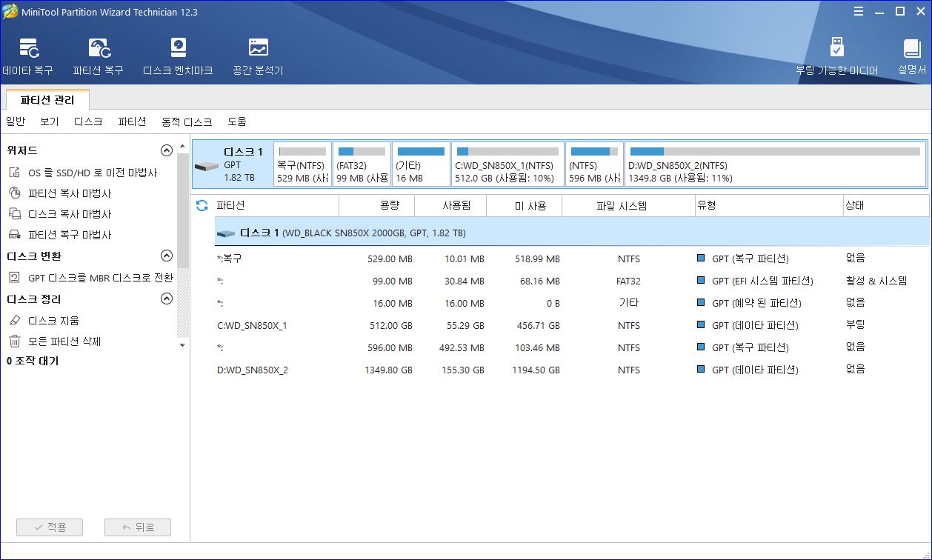Sort by 유형 column header
The image size is (932, 560).
(x=768, y=206)
